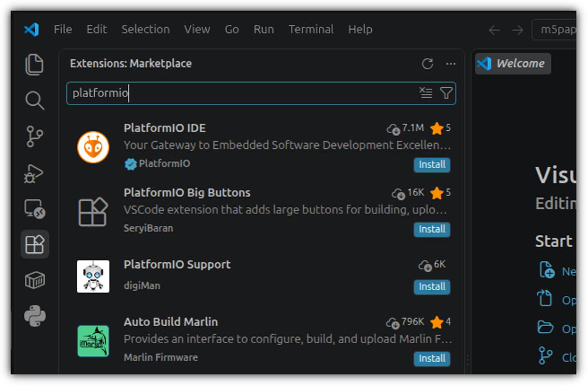This screenshot has width=588, height=386.
Task: Click the New File icon on Welcome
Action: coord(546,270)
